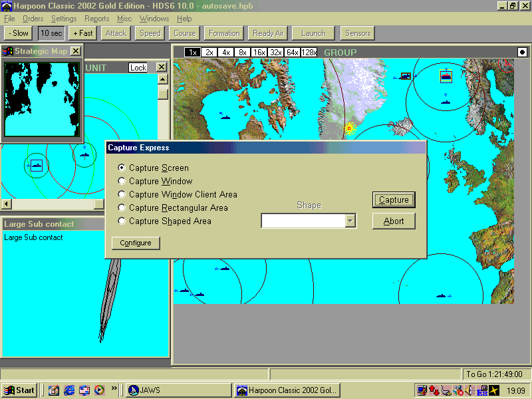Choose the Capture Window radio option
The height and width of the screenshot is (399, 532).
[122, 181]
